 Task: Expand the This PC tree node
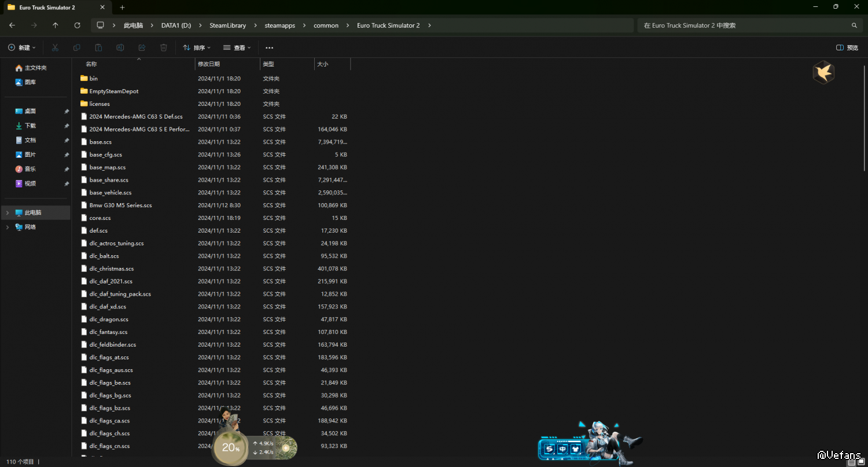pos(8,213)
